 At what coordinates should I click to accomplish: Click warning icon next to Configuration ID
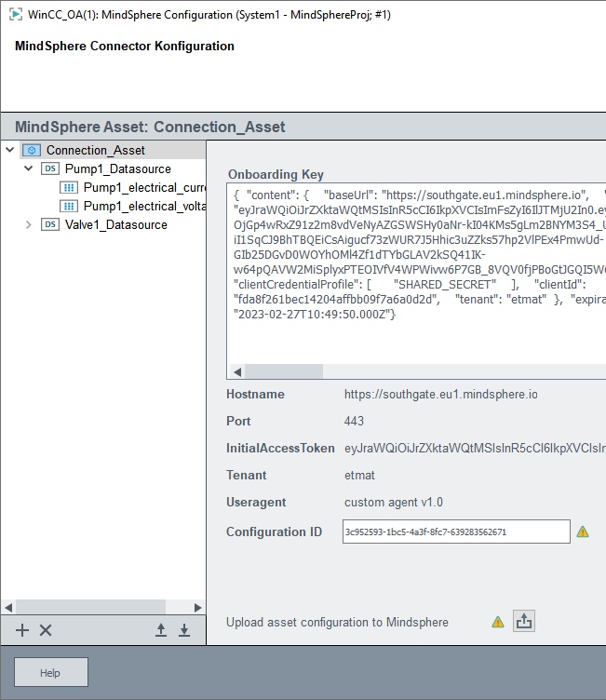pos(583,532)
